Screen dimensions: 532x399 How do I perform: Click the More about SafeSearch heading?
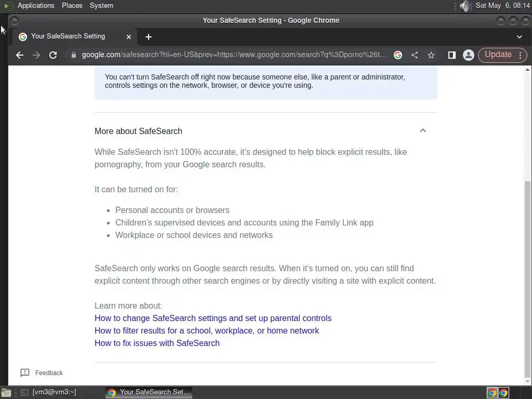(138, 131)
